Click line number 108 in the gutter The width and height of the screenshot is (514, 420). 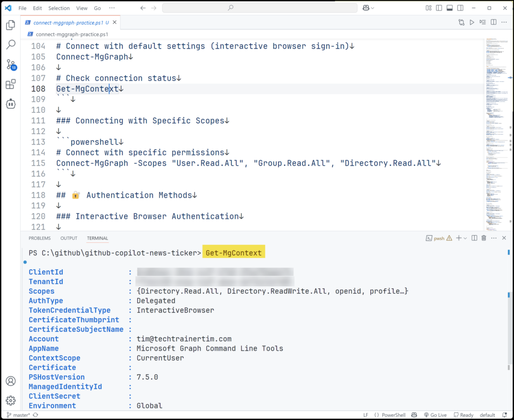(38, 89)
